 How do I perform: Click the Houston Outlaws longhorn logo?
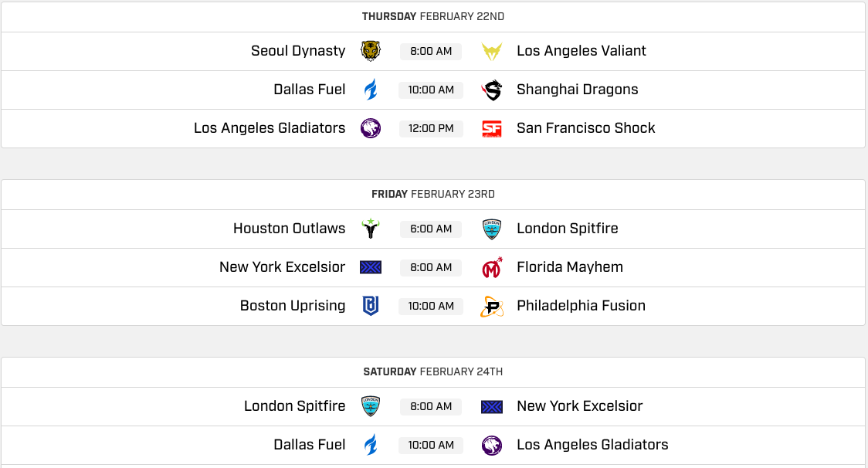point(371,229)
